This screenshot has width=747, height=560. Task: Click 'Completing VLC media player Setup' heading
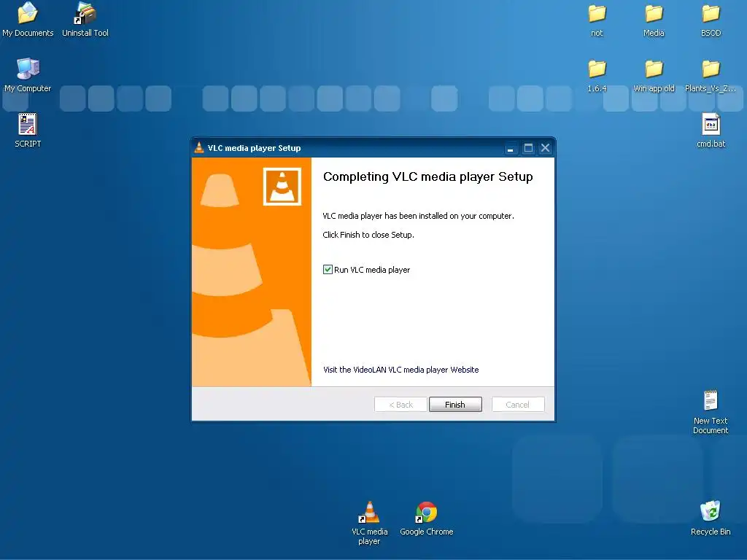point(427,176)
